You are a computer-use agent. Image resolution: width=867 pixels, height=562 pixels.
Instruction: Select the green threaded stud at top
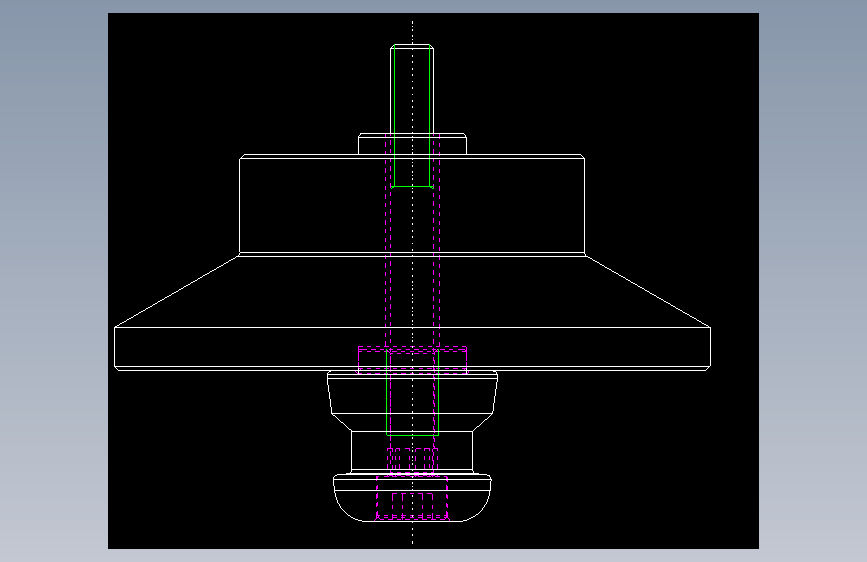412,116
